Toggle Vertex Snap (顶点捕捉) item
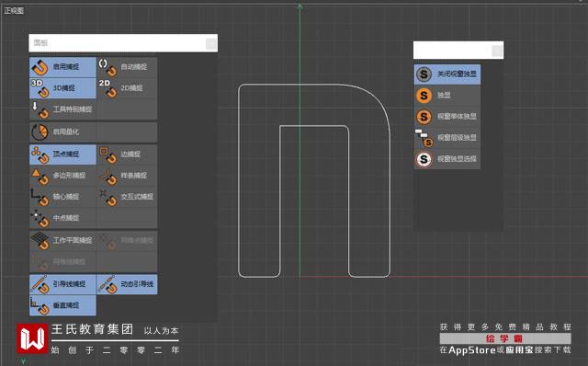The image size is (588, 366). pos(62,154)
